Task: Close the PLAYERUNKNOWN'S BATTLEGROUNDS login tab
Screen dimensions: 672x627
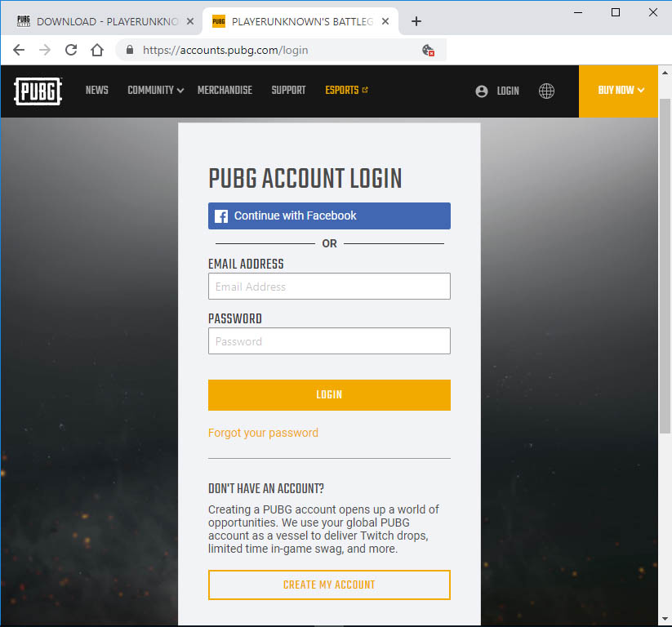Action: [x=385, y=21]
